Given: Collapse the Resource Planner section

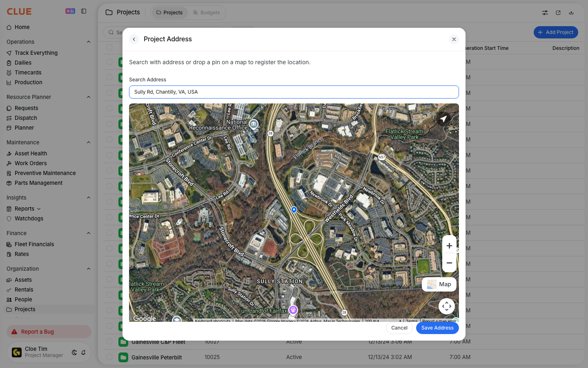Looking at the screenshot, I should (89, 97).
